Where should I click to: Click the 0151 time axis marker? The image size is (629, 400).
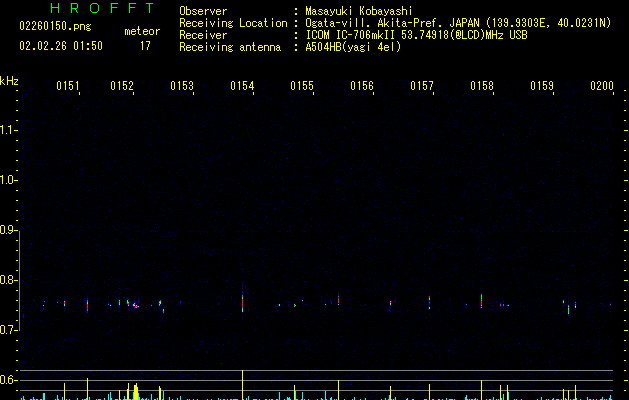[68, 86]
